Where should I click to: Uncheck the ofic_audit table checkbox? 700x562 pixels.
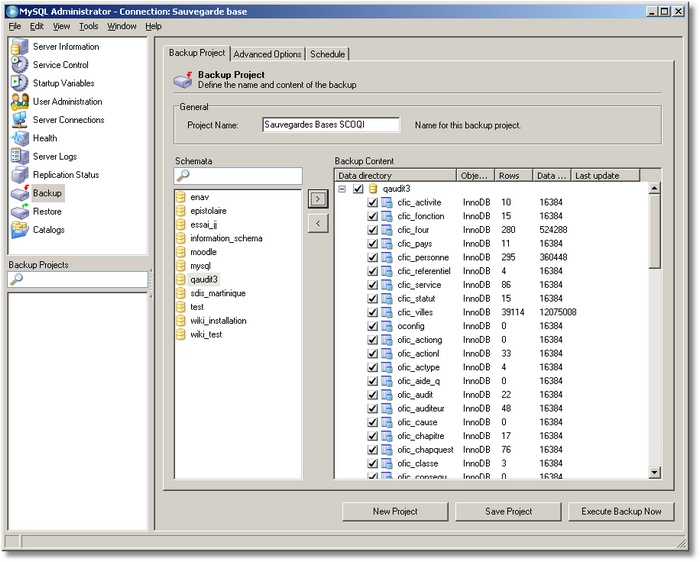[372, 395]
